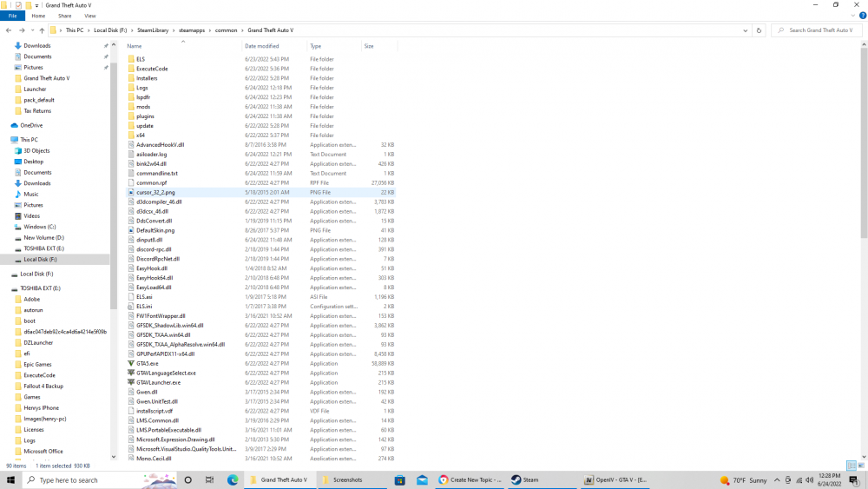This screenshot has height=489, width=868.
Task: Open Task View from the taskbar
Action: tap(209, 480)
